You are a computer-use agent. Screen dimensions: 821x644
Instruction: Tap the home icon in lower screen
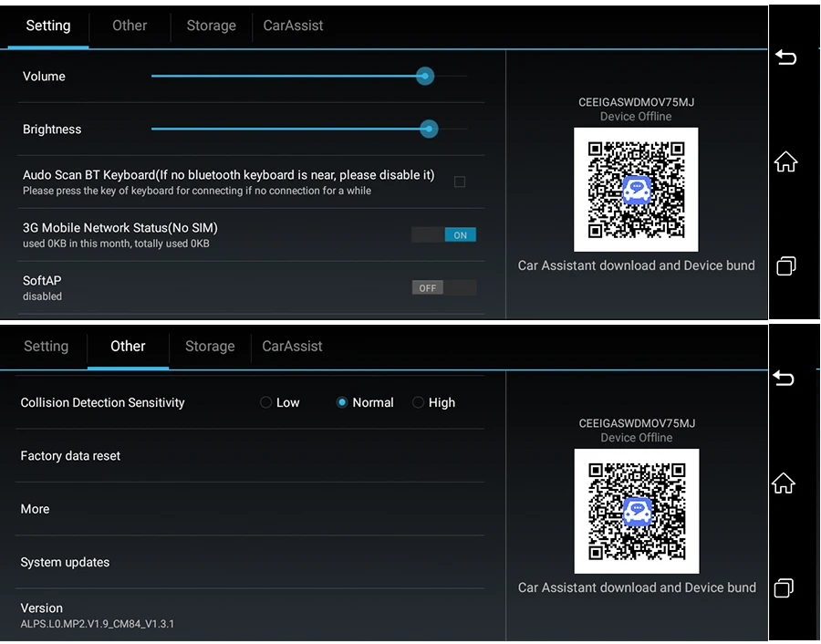tap(784, 483)
